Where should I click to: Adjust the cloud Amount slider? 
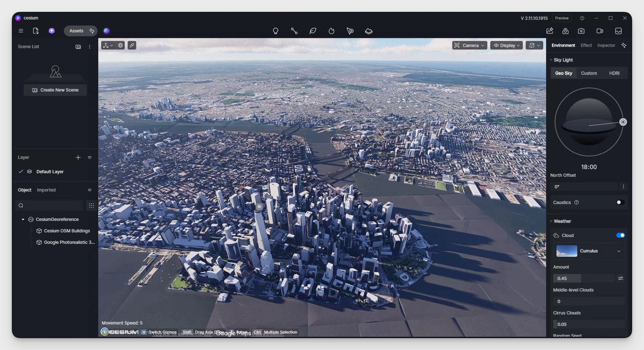click(584, 278)
